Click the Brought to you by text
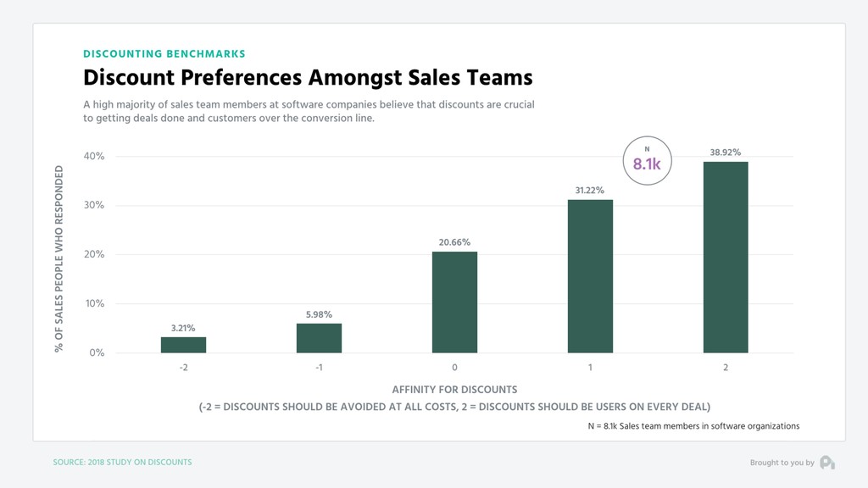 pyautogui.click(x=782, y=463)
